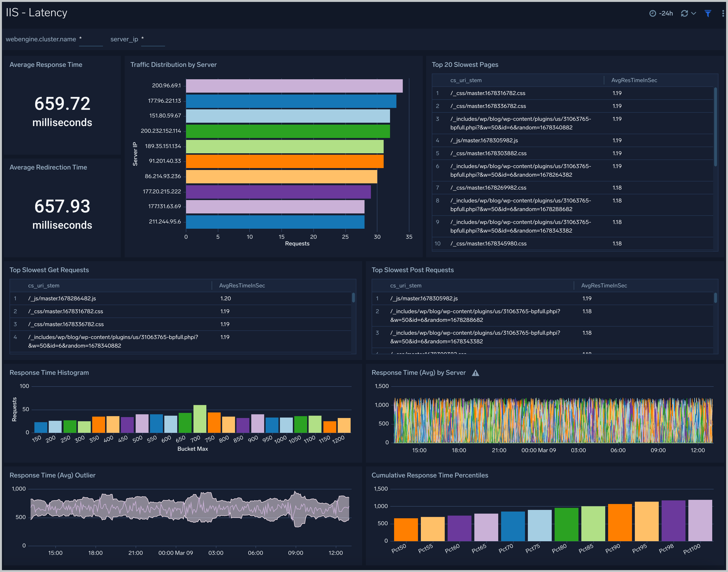Expand the refresh interval dropdown chevron

[x=694, y=13]
